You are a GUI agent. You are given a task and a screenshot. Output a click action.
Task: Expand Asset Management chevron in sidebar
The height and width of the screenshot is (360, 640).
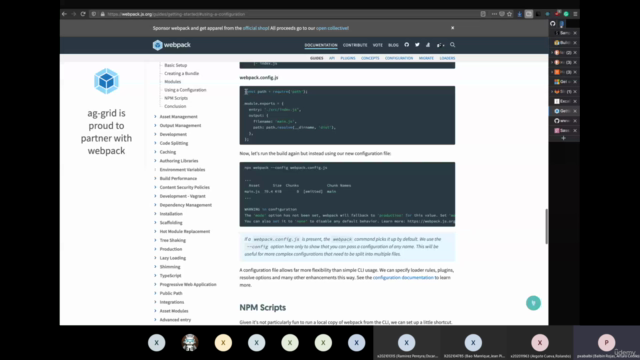pos(155,117)
